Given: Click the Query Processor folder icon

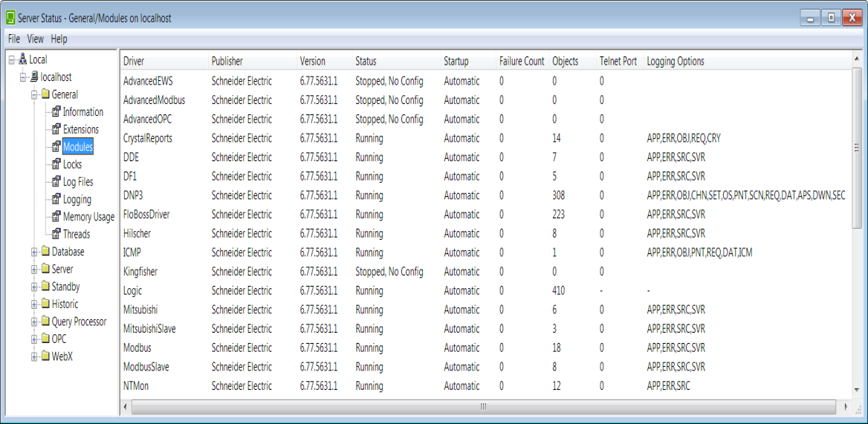Looking at the screenshot, I should [x=45, y=322].
